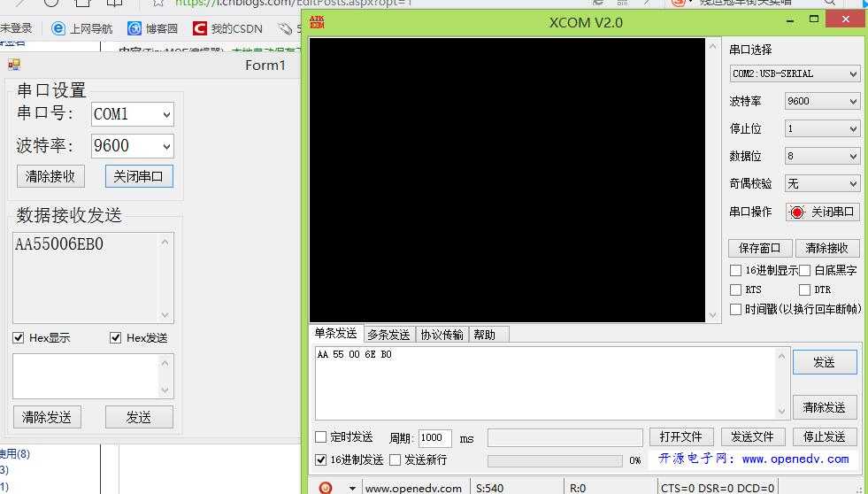Image resolution: width=868 pixels, height=494 pixels.
Task: Open 波特率 dropdown in XCOM
Action: click(x=822, y=101)
